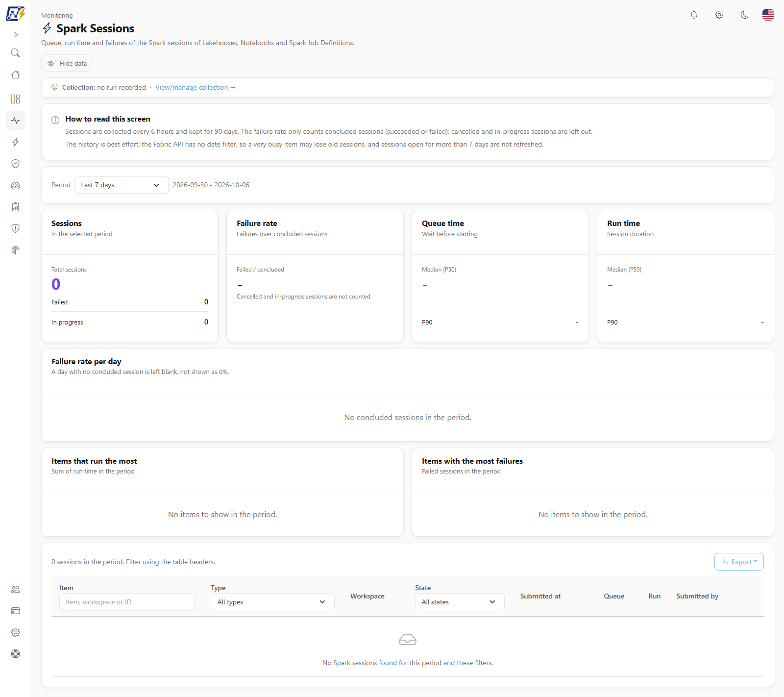The width and height of the screenshot is (784, 697).
Task: Open the lifebuoy help icon in the sidebar
Action: coord(16,654)
